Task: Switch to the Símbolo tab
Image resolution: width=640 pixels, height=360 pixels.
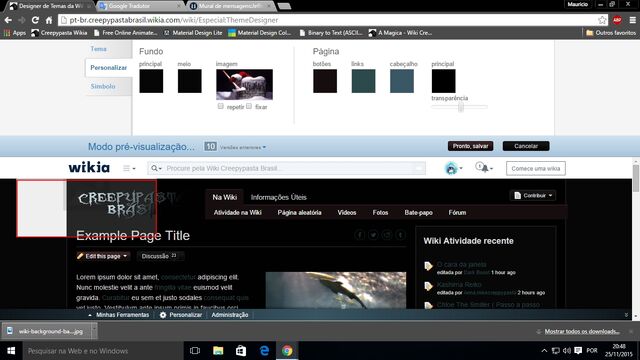Action: pos(103,87)
